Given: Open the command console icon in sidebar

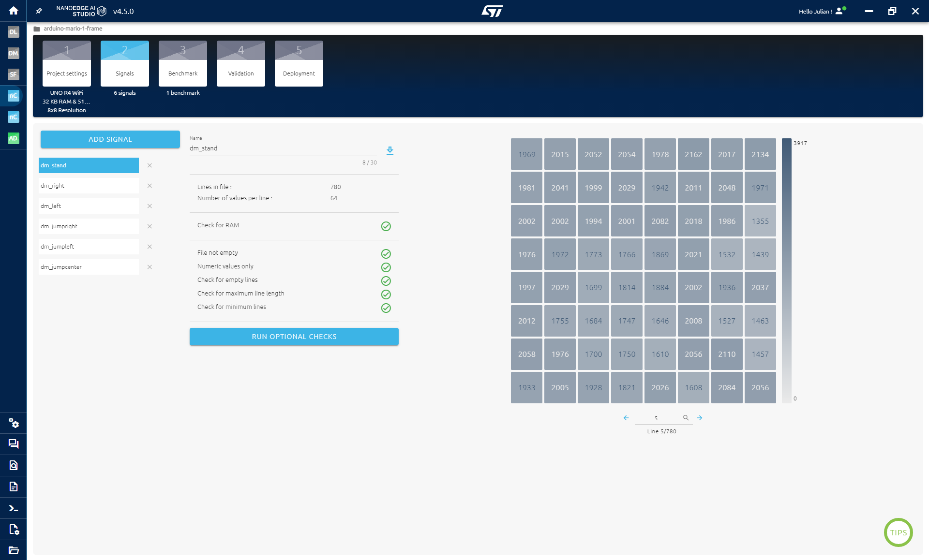Looking at the screenshot, I should [x=14, y=508].
